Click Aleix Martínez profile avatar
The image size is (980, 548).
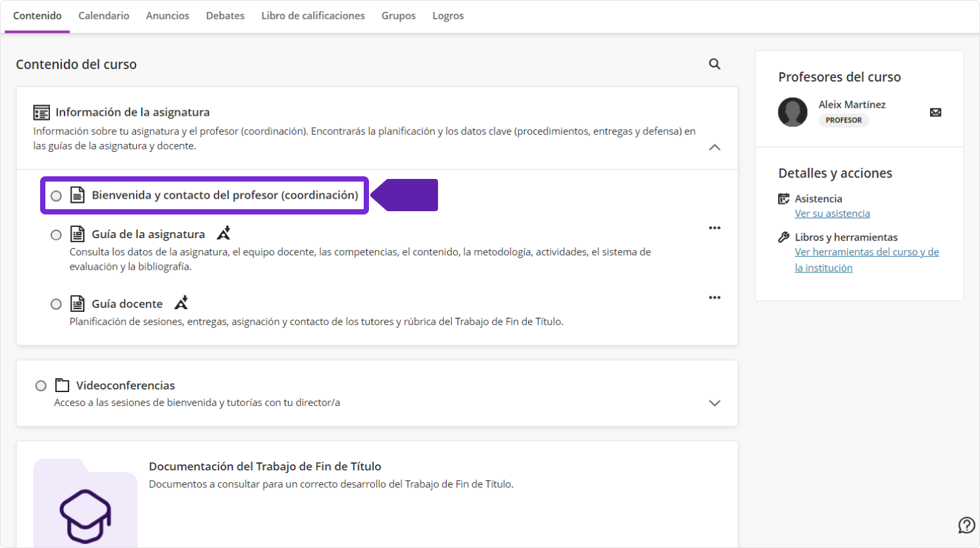793,112
